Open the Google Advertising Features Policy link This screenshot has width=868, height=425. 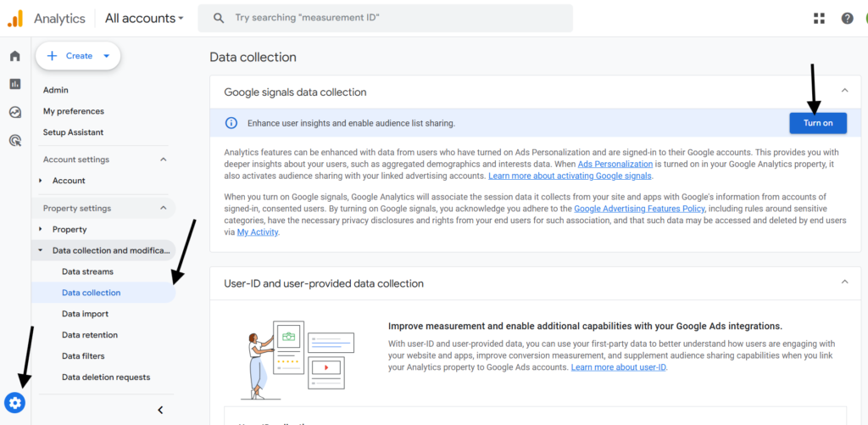[639, 209]
